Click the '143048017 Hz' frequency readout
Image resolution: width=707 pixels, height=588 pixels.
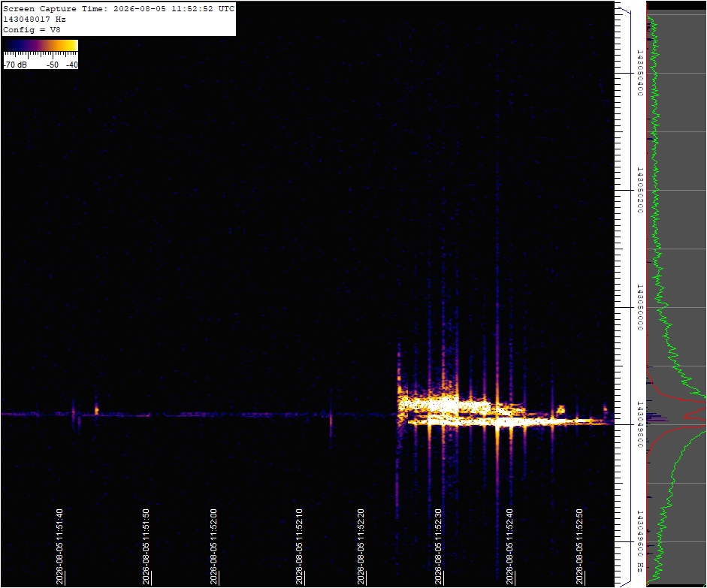35,20
